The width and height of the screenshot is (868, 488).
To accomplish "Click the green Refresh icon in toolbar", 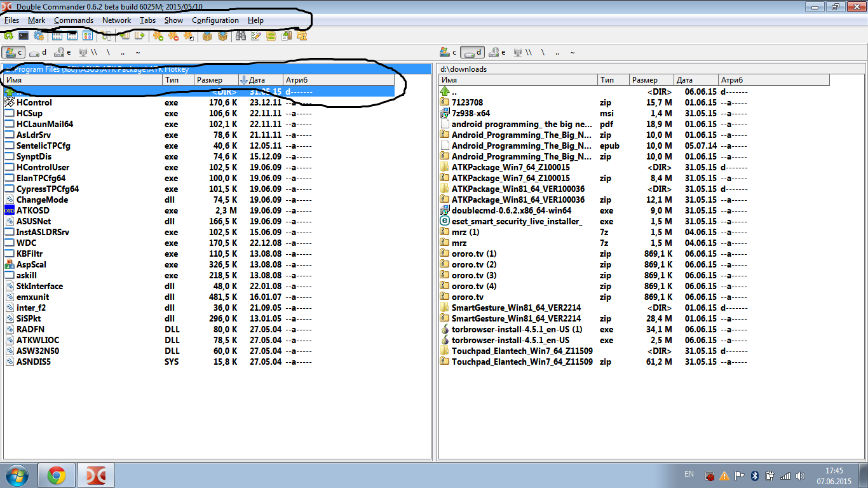I will (x=8, y=36).
